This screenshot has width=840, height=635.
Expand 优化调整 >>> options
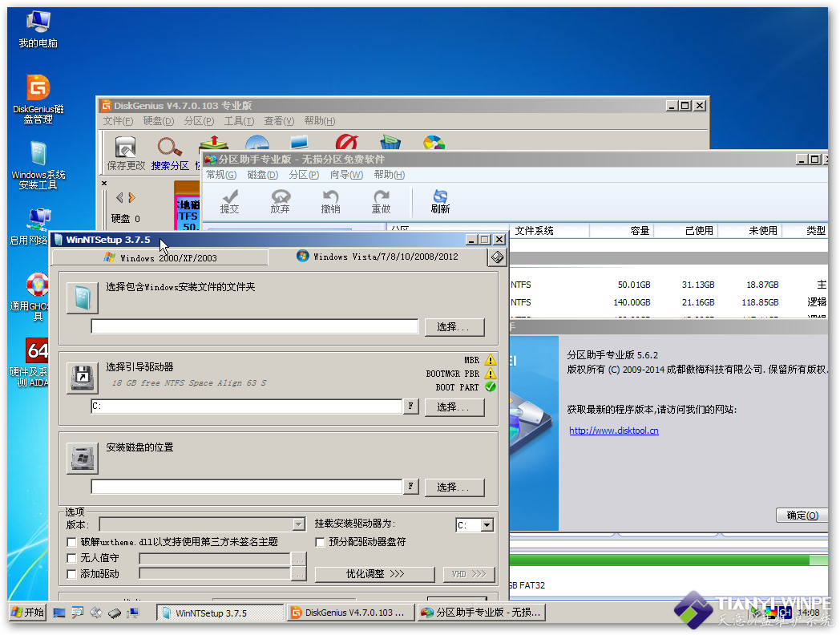click(x=375, y=574)
